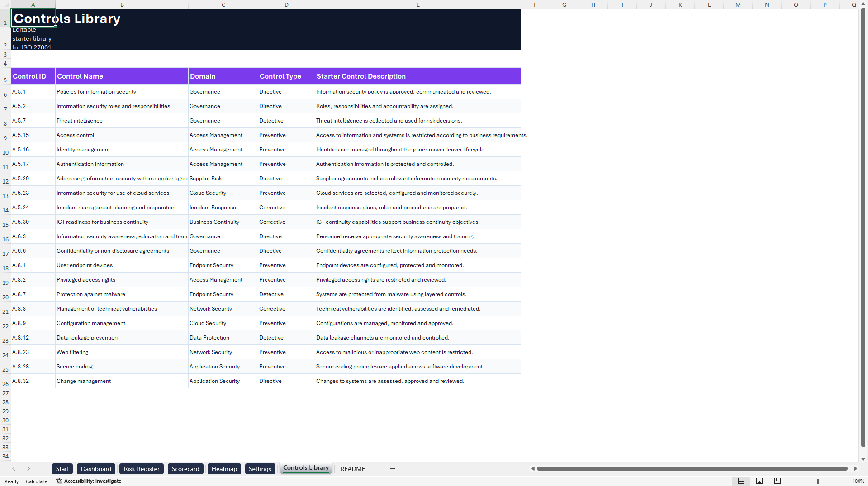The image size is (868, 486).
Task: Click the Select All corner triangle
Action: click(x=5, y=5)
